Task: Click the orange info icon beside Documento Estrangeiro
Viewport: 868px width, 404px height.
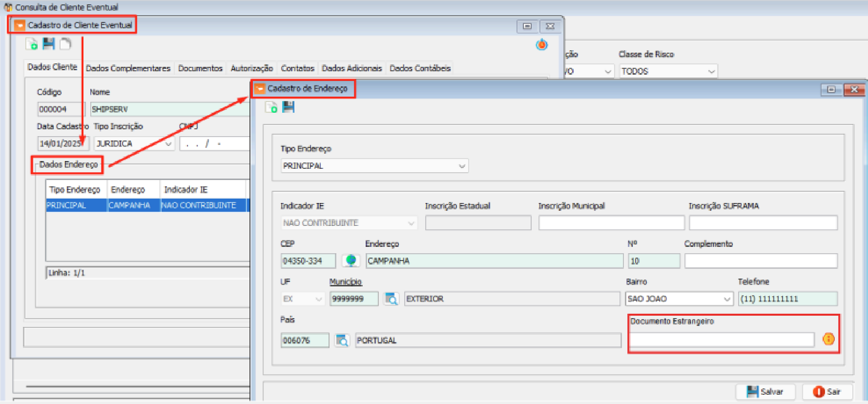Action: pos(828,339)
